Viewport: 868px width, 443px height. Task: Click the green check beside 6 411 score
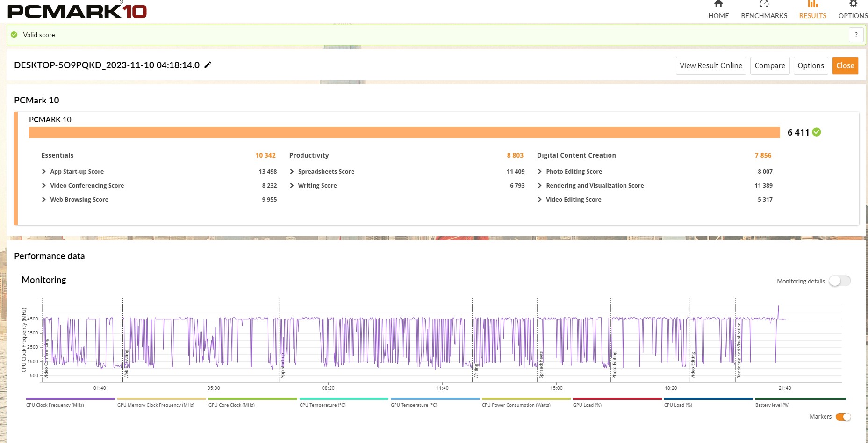[817, 132]
